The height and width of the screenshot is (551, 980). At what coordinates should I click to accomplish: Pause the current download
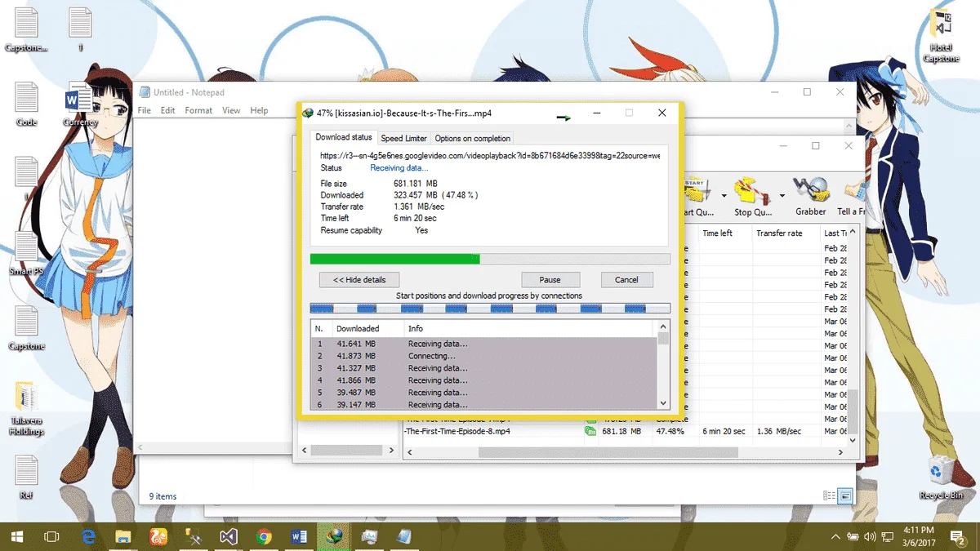pyautogui.click(x=550, y=279)
